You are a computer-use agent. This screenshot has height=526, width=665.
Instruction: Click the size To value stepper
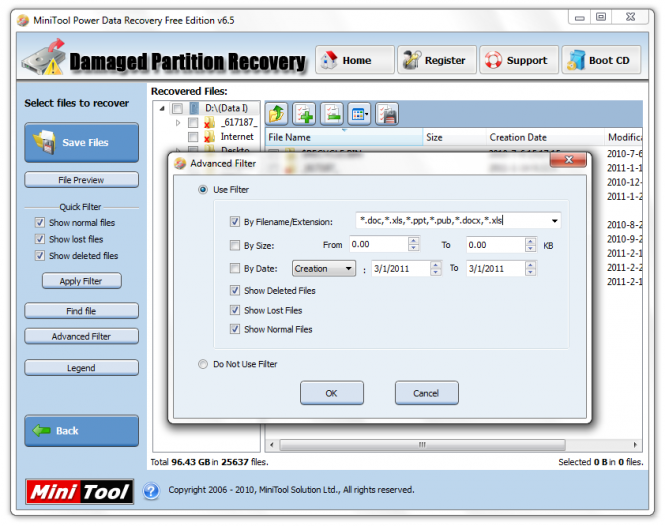pos(530,245)
